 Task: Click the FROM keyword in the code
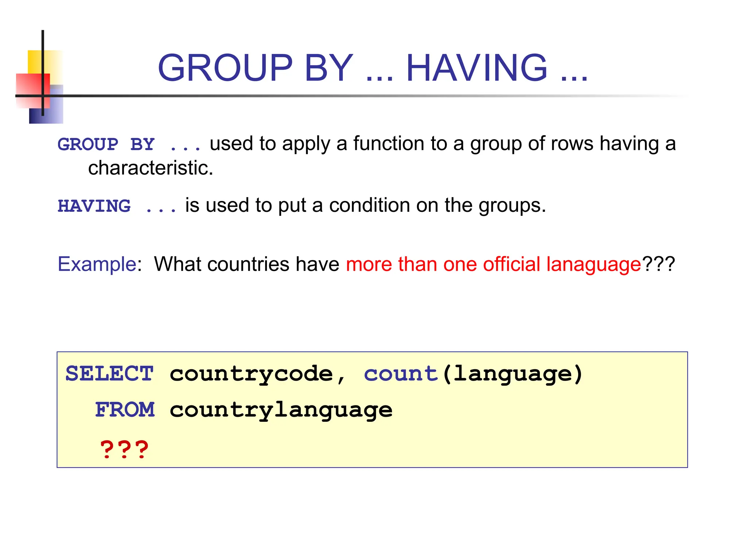point(125,410)
